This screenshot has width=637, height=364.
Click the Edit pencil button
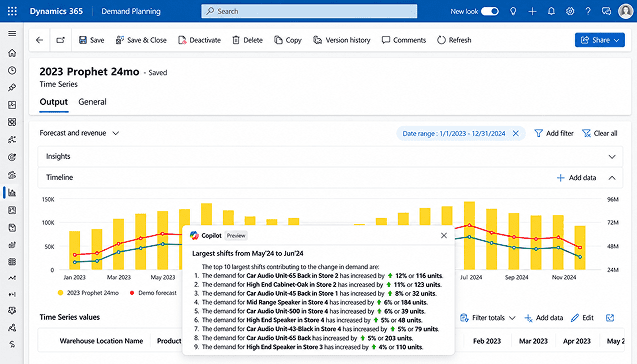pyautogui.click(x=582, y=318)
